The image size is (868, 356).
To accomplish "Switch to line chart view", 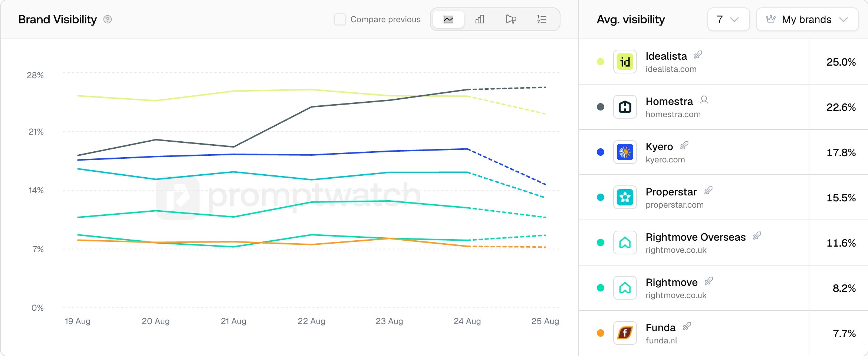I will click(448, 19).
